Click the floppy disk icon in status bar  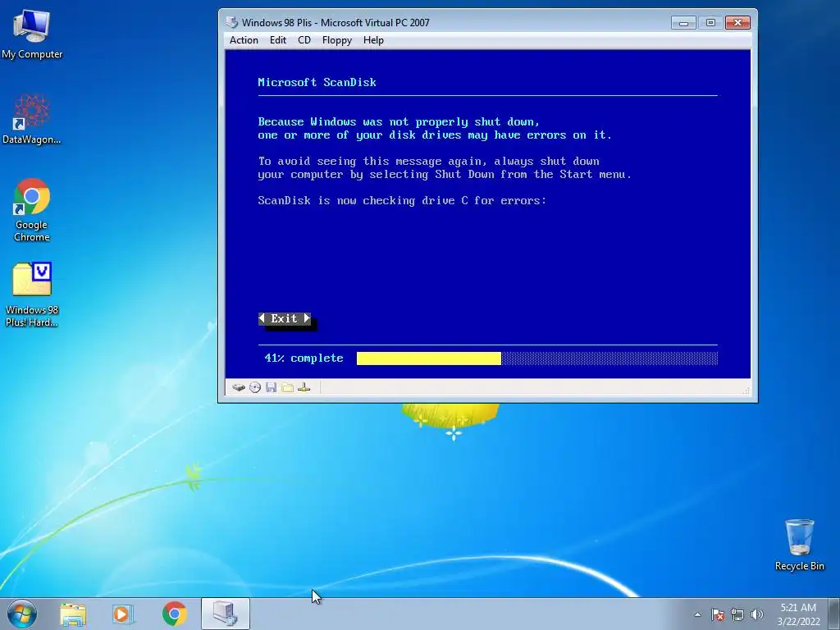click(271, 387)
